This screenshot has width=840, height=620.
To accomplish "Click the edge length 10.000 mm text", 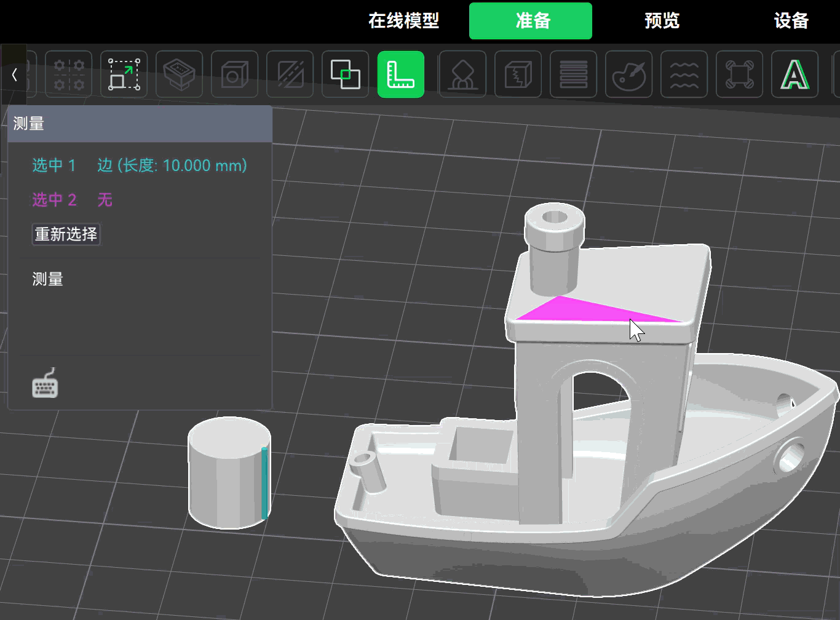I will point(172,165).
